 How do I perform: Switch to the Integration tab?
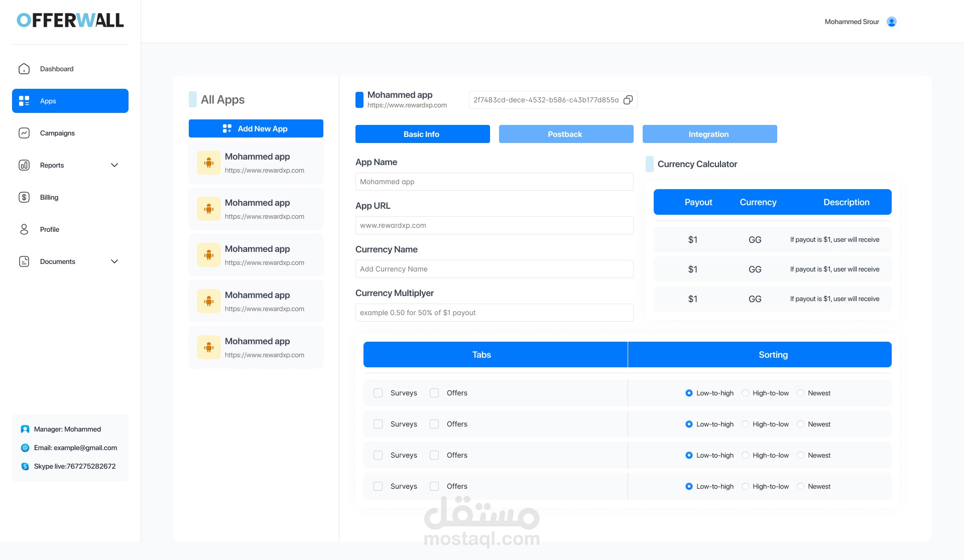709,134
